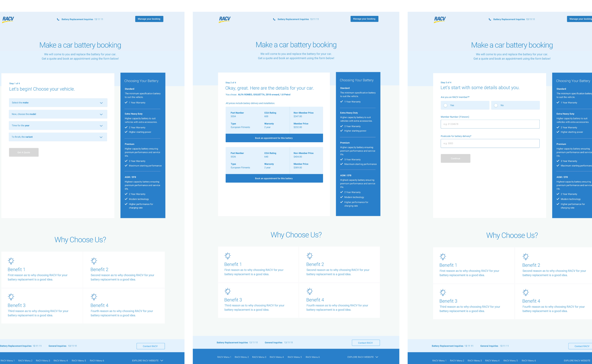Viewport: 592px width, 364px height.
Task: Select the Yes radio button for RACV member
Action: click(445, 106)
